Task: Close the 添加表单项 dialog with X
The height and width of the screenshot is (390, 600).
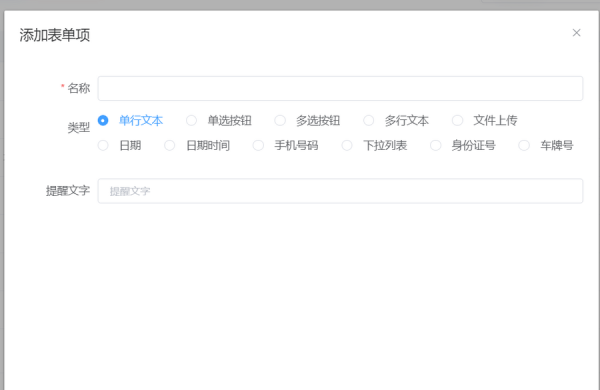Action: coord(576,33)
